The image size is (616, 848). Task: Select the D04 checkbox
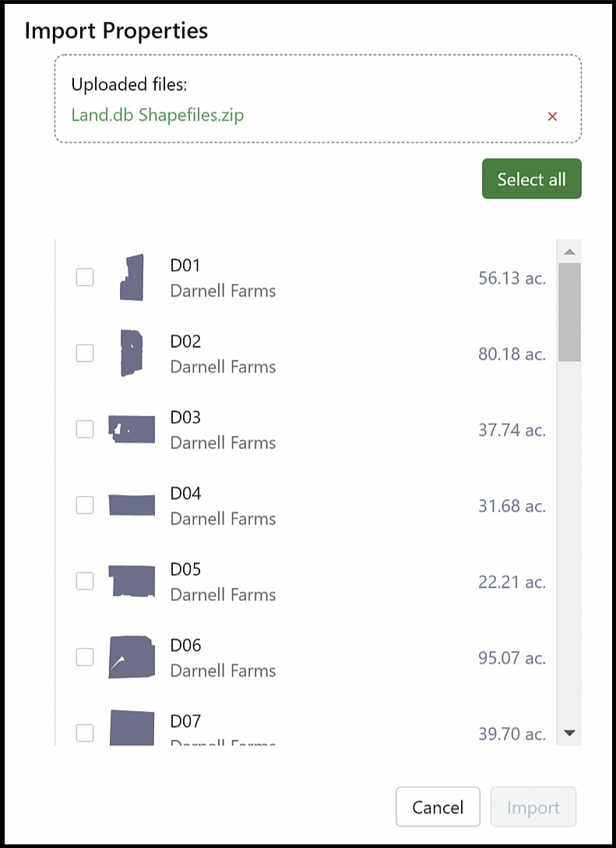[85, 505]
